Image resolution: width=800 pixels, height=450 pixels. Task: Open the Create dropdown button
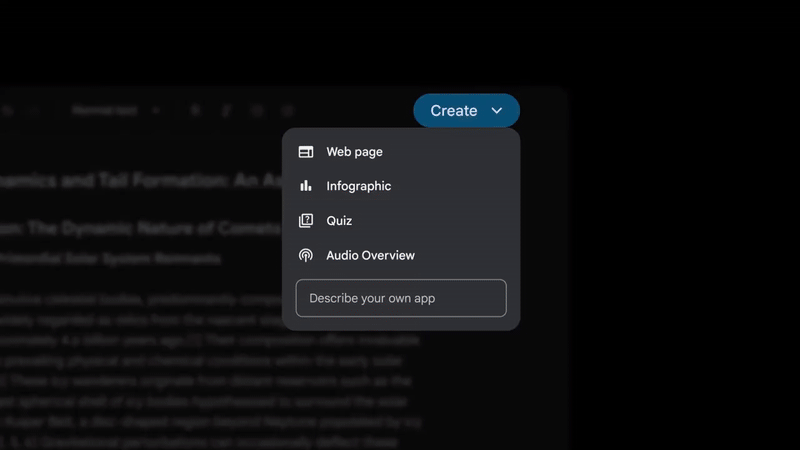click(x=466, y=110)
